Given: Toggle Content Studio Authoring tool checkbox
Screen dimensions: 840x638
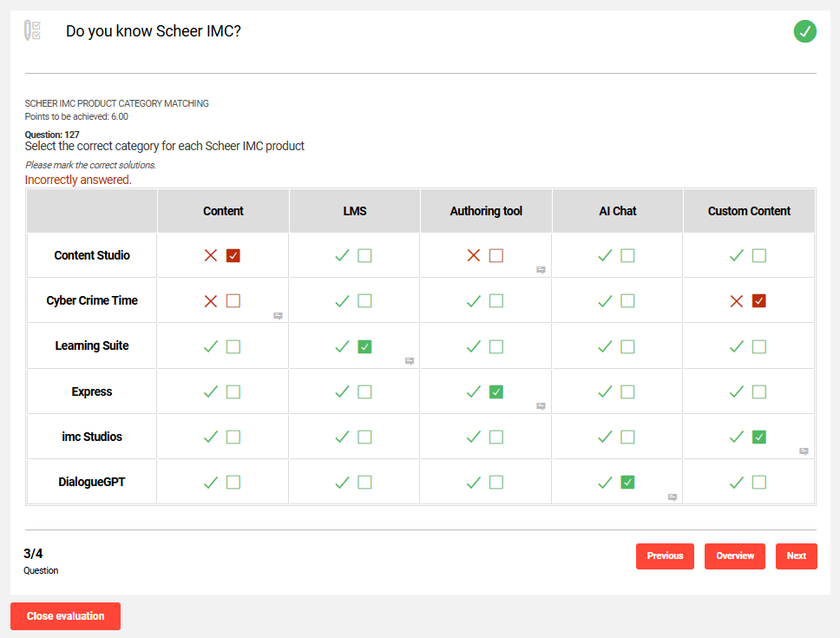Looking at the screenshot, I should [x=496, y=255].
